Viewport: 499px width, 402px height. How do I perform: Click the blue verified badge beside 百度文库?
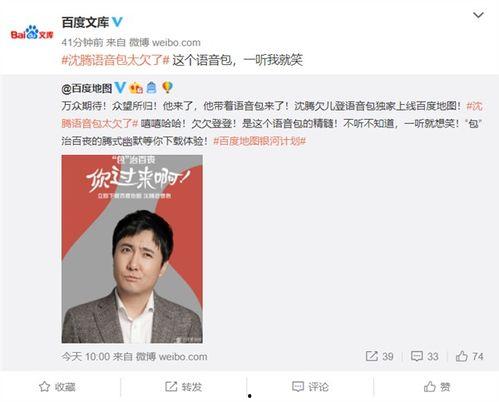[117, 22]
